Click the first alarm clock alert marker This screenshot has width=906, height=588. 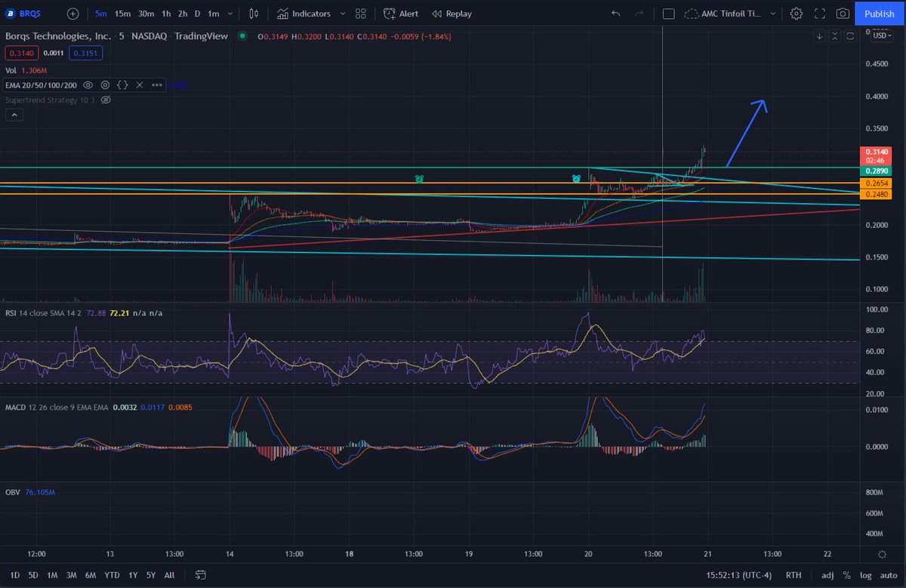coord(420,179)
